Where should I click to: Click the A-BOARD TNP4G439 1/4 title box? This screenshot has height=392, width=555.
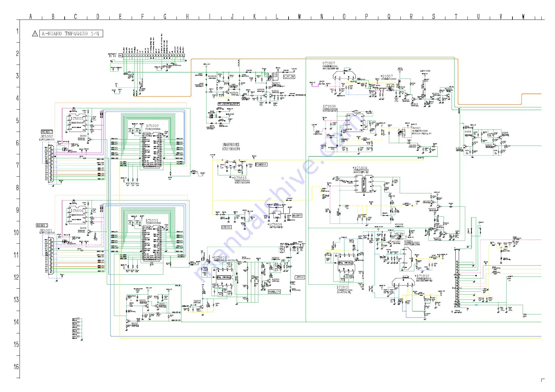click(71, 34)
